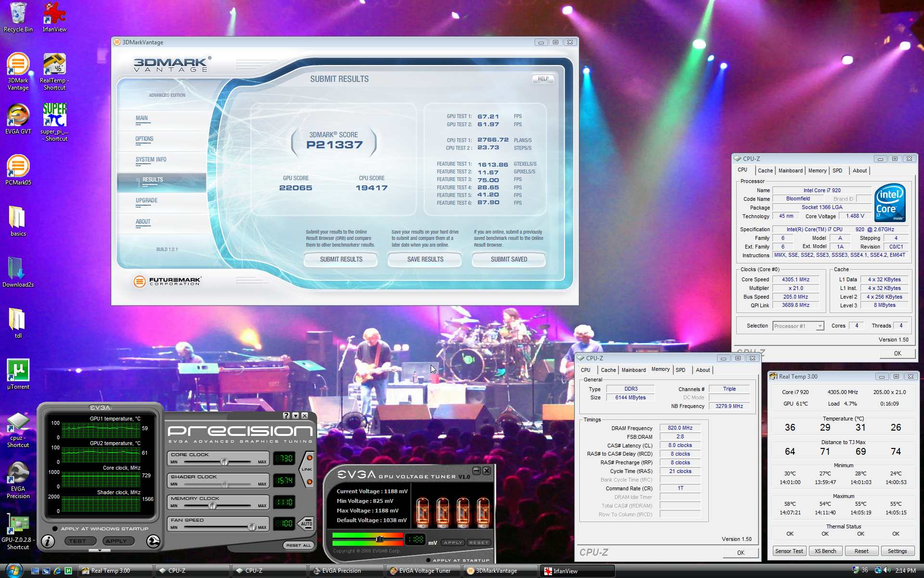Screen dimensions: 924x578
Task: Click the Core Clock slider handle
Action: coord(224,462)
